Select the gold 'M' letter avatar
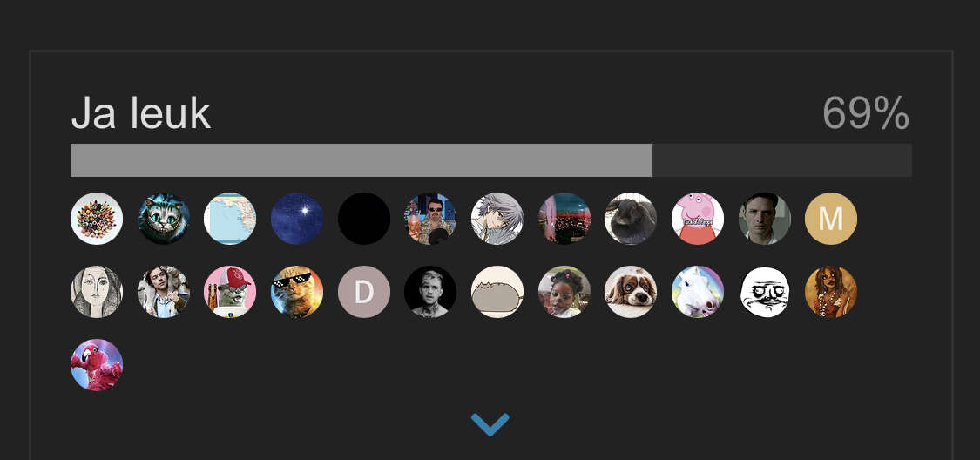 coord(831,219)
